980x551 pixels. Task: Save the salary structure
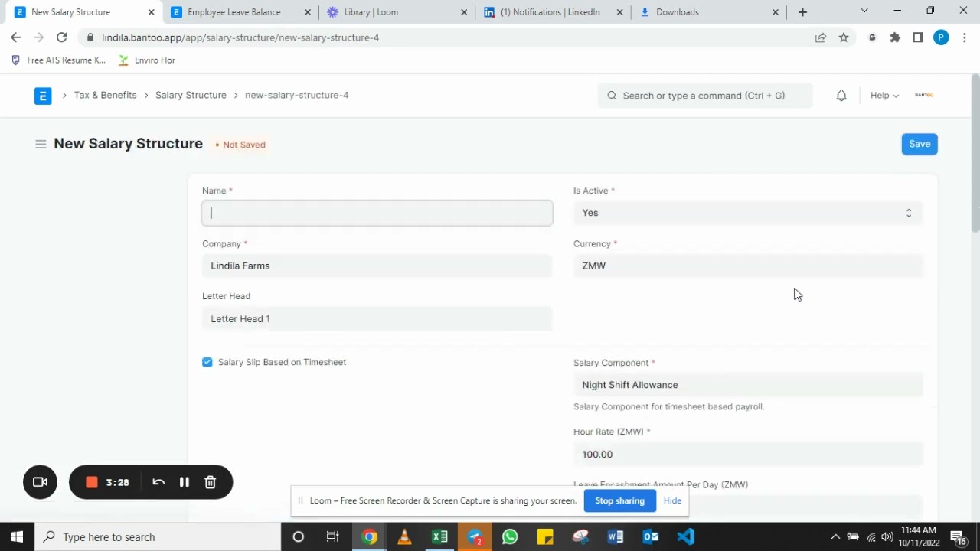click(x=920, y=144)
